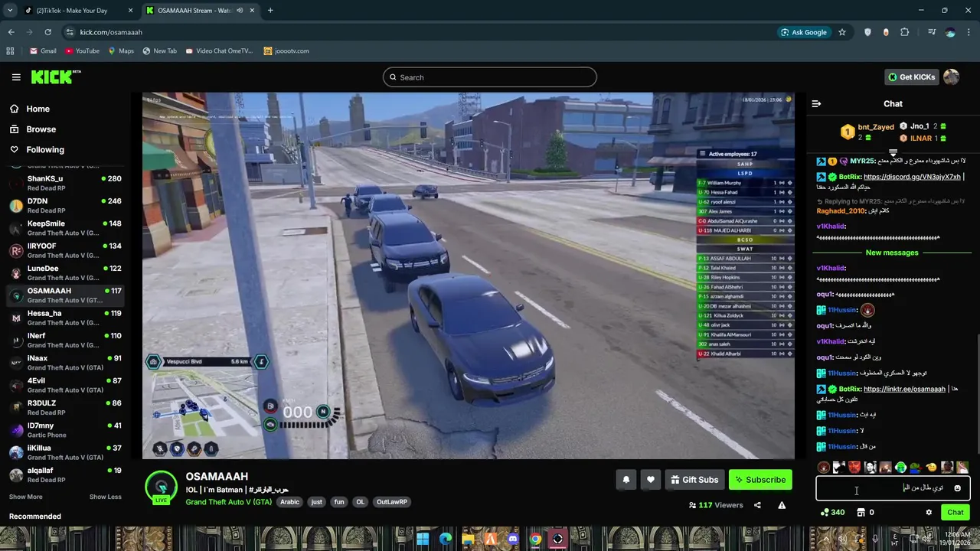
Task: Click the Kick search field
Action: coord(490,77)
